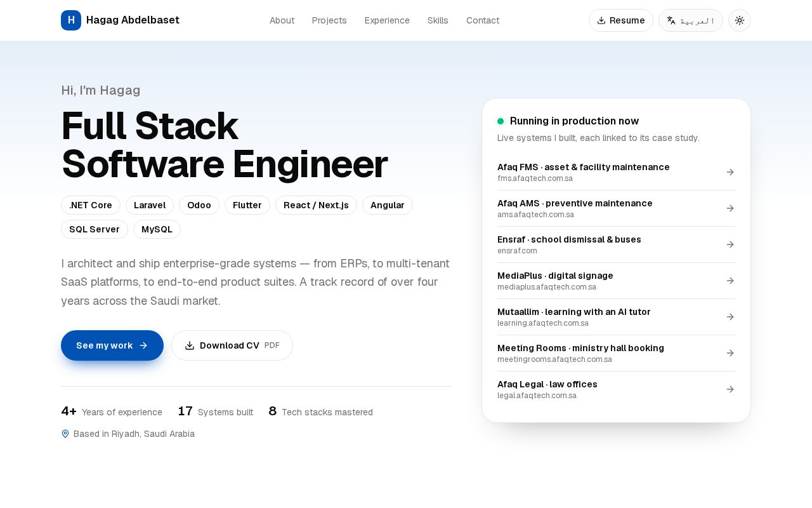Image resolution: width=812 pixels, height=508 pixels.
Task: Click arrow icon for MediaPlus row
Action: (x=730, y=281)
